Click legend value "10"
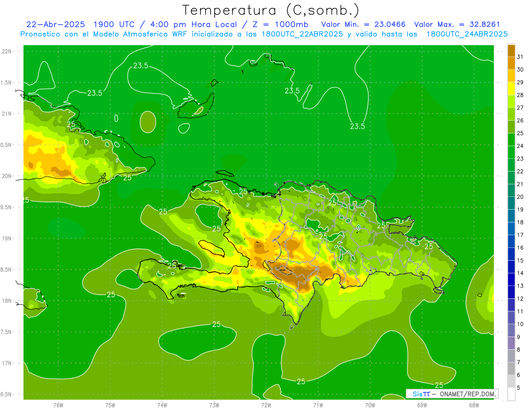Image resolution: width=532 pixels, height=411 pixels. pos(520,324)
